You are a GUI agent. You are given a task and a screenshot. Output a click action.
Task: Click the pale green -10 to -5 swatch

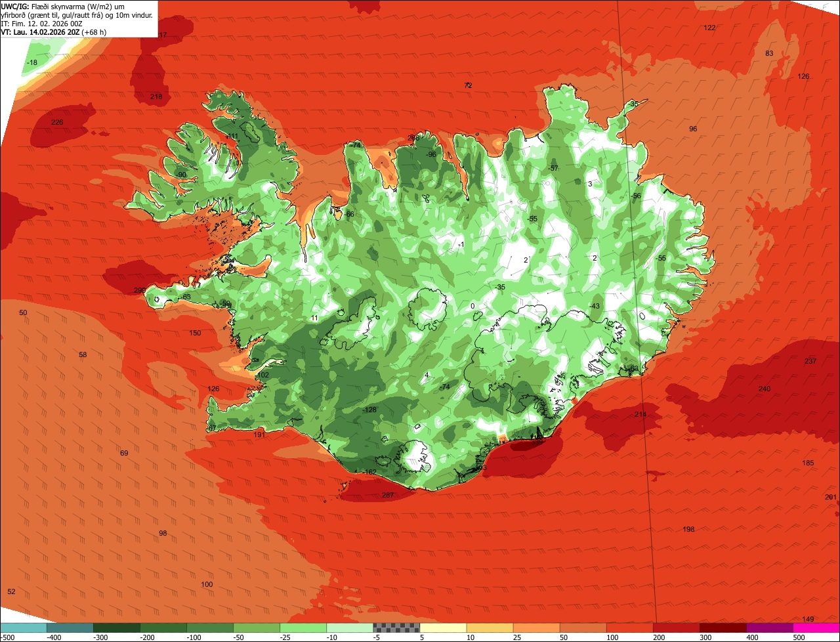click(350, 628)
